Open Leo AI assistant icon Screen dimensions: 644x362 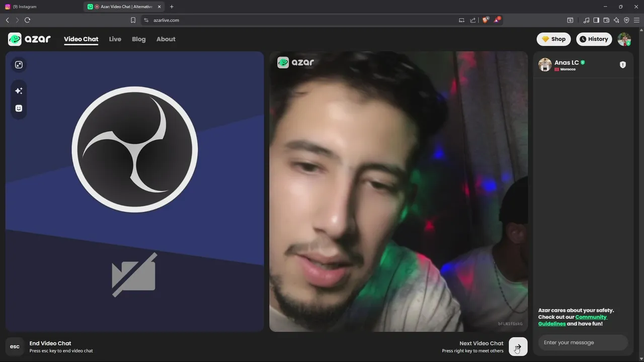616,20
